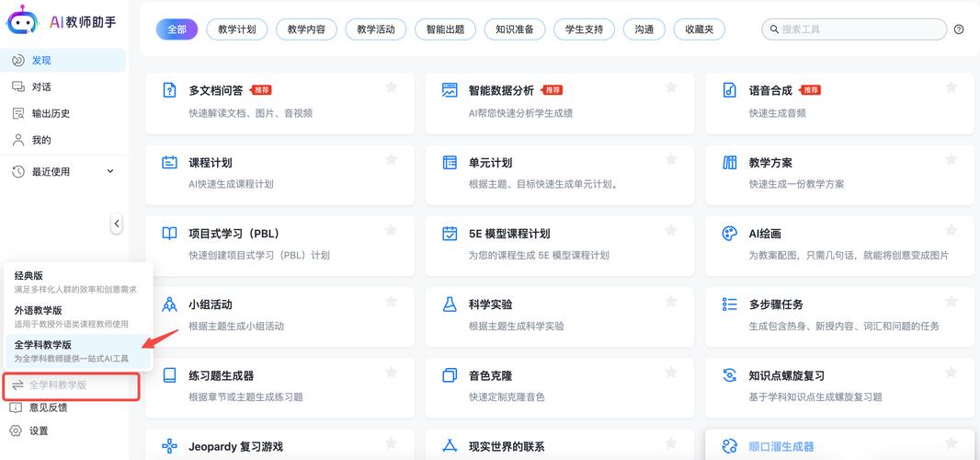This screenshot has height=460, width=980.
Task: Click the 小组活动 people icon
Action: 169,305
